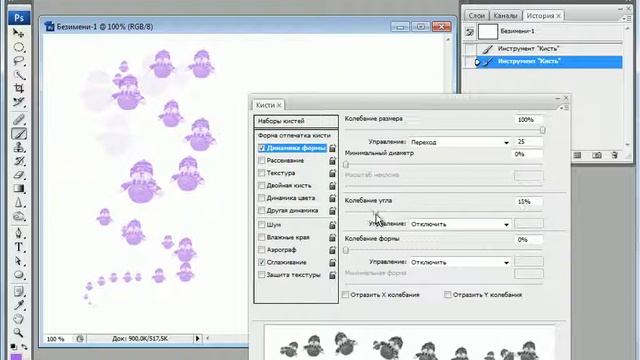This screenshot has width=640, height=360.
Task: Open document status bar arrow menu
Action: (x=198, y=338)
